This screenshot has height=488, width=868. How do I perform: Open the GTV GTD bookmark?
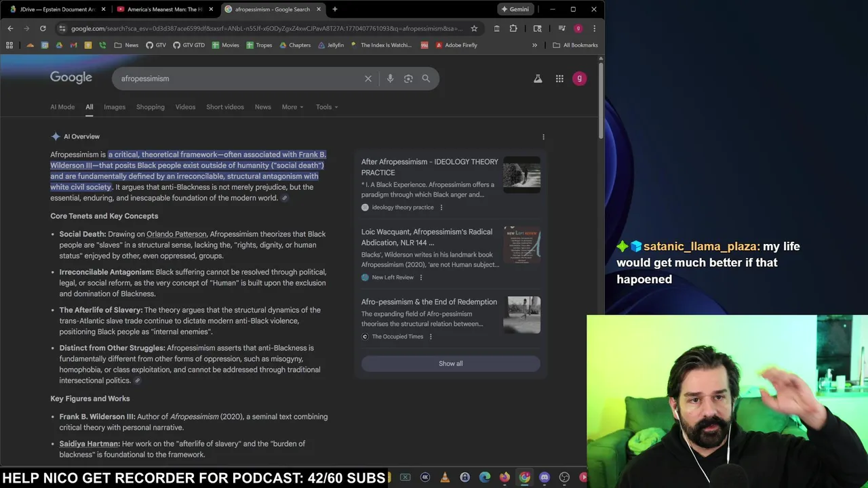click(189, 45)
